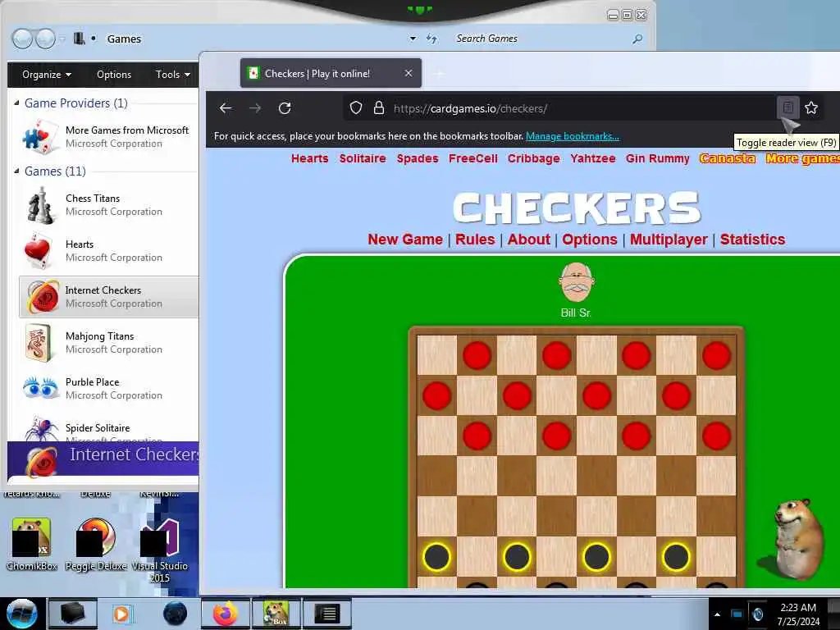
Task: Go to the Hearts game link
Action: point(309,158)
